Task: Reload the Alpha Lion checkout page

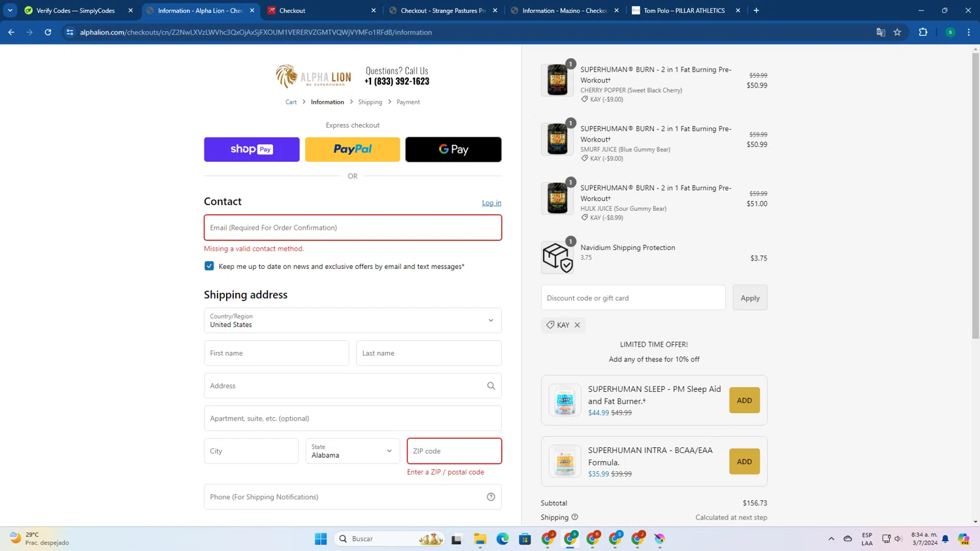Action: pyautogui.click(x=48, y=32)
